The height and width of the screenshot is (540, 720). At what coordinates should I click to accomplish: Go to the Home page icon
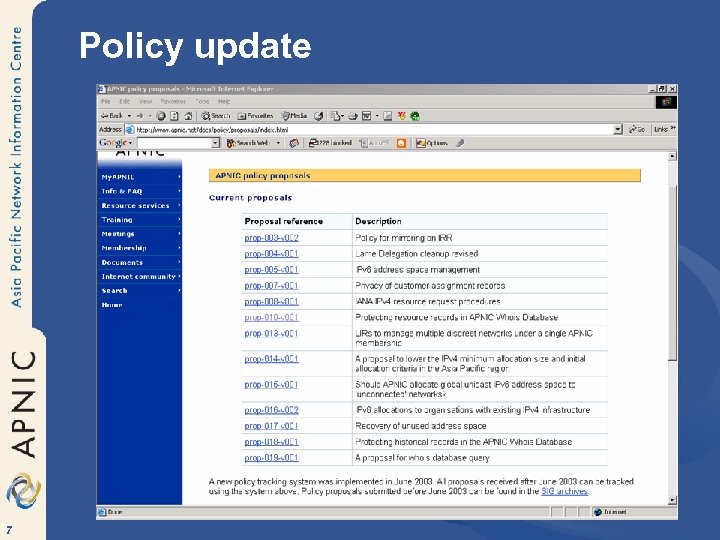click(188, 116)
